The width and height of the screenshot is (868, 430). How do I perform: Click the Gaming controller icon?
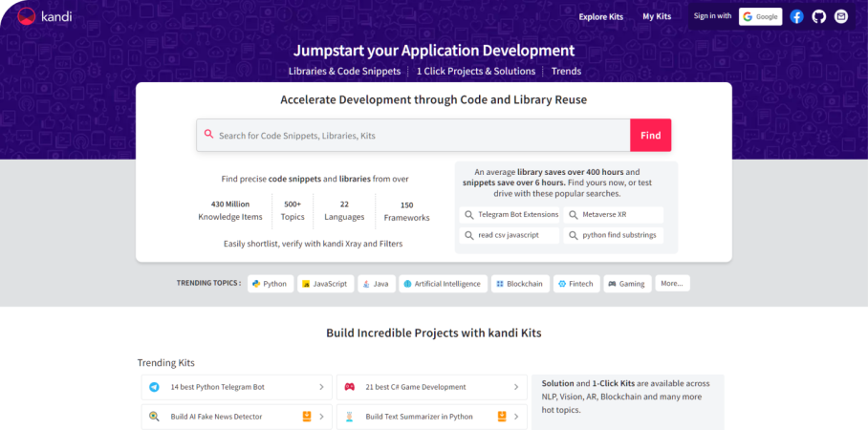[612, 284]
